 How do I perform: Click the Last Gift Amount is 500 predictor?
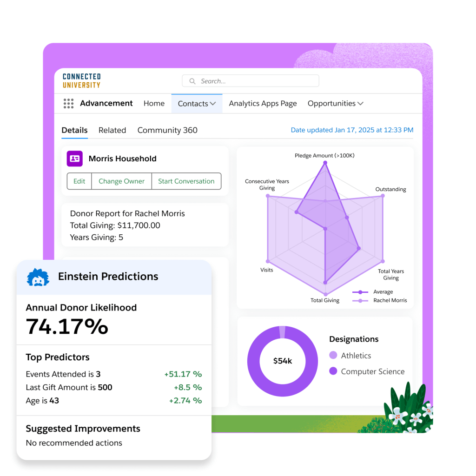tap(69, 388)
